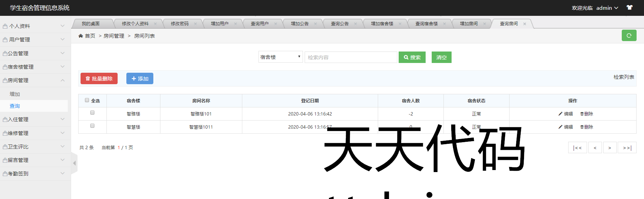
Task: Check the 智雅楼101 row checkbox
Action: pos(92,113)
